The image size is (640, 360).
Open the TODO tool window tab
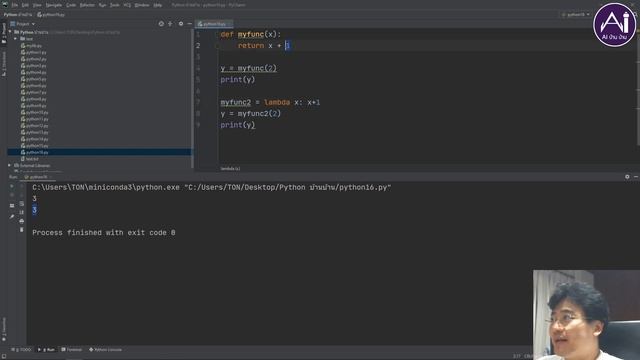[x=21, y=350]
